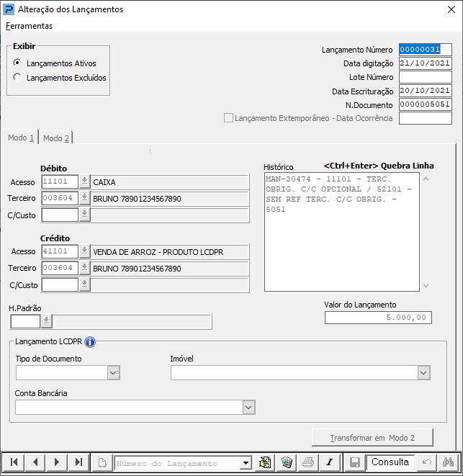Click Débito Terceiro code field 003604
The width and height of the screenshot is (463, 476).
click(x=60, y=198)
